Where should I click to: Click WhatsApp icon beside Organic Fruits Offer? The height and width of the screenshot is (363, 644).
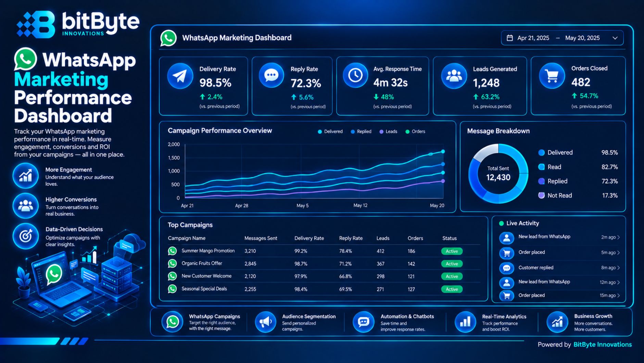172,263
